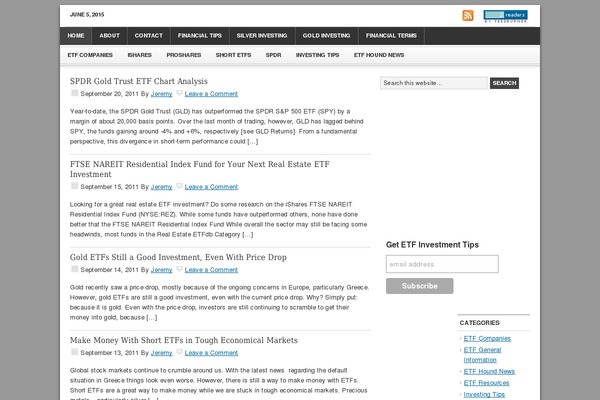Click date icon beside September 20, 2011
This screenshot has height=400, width=600.
click(x=75, y=93)
